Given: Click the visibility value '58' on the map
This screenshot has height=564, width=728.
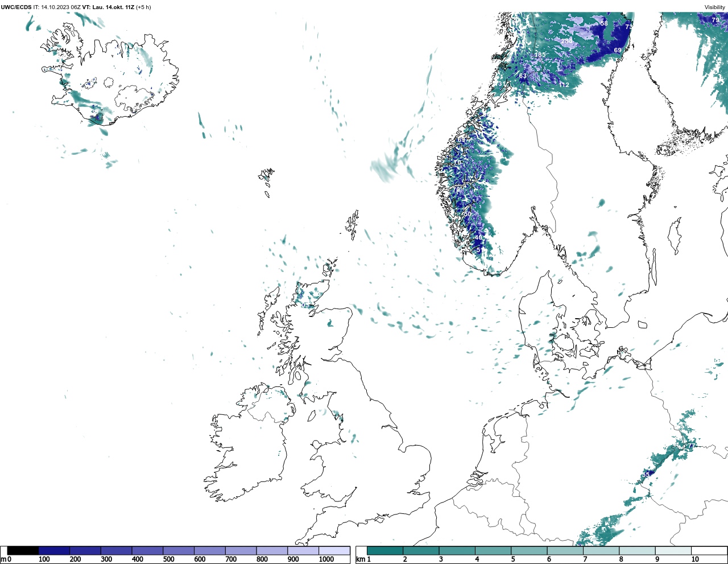Looking at the screenshot, I should [x=604, y=23].
